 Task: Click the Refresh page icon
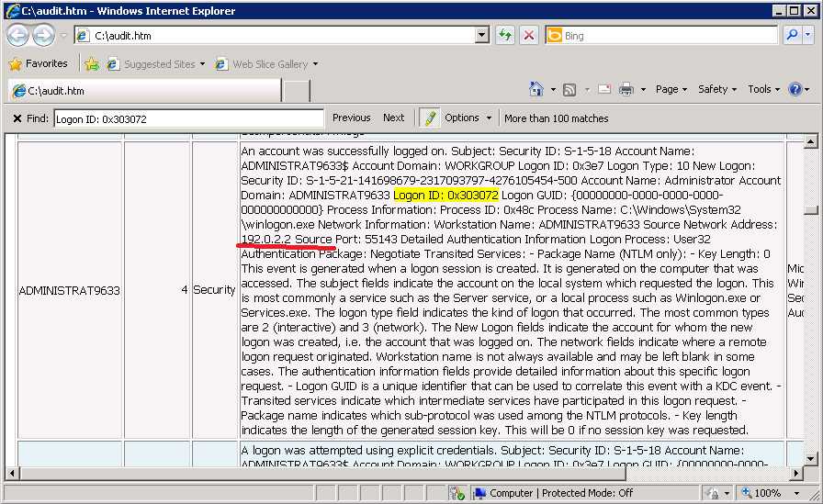coord(505,36)
